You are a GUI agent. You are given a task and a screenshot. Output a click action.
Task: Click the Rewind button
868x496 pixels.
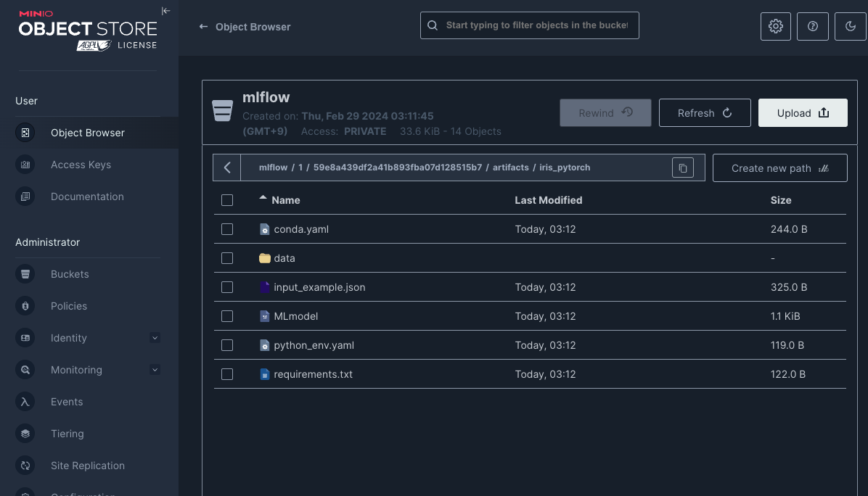point(605,113)
